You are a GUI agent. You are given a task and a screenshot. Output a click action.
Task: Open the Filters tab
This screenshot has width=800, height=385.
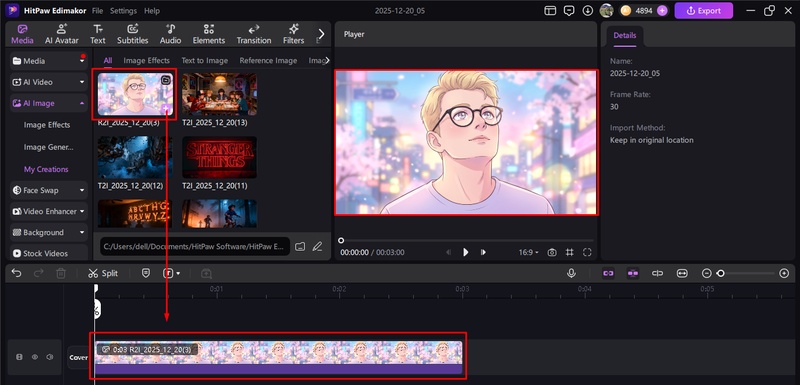[x=293, y=34]
